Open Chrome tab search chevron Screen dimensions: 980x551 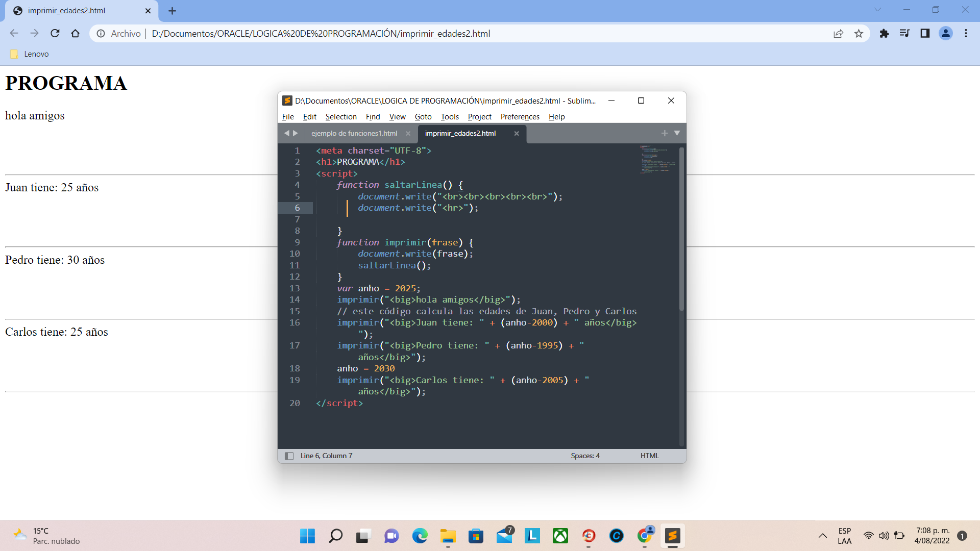pos(877,10)
